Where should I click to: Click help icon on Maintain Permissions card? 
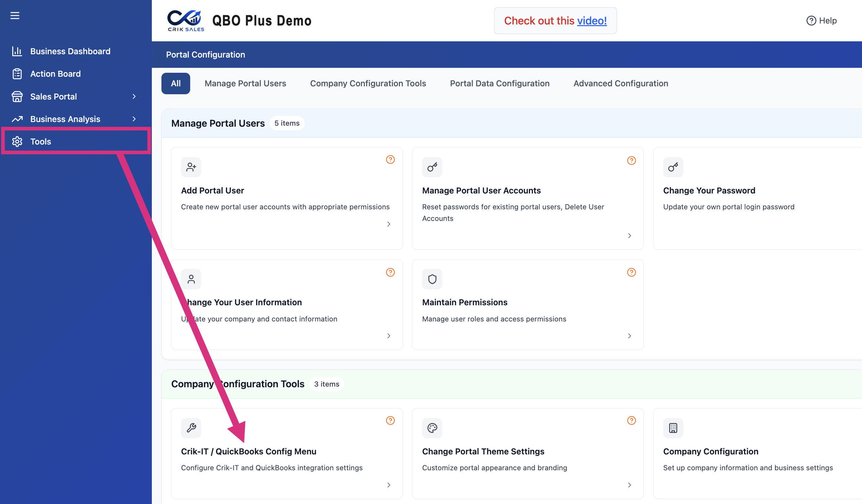coord(631,272)
